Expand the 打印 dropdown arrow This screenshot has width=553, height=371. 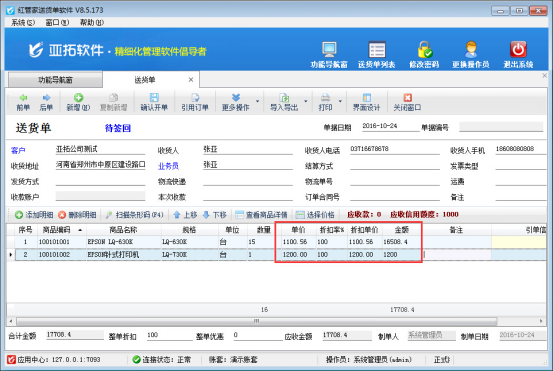(x=340, y=102)
